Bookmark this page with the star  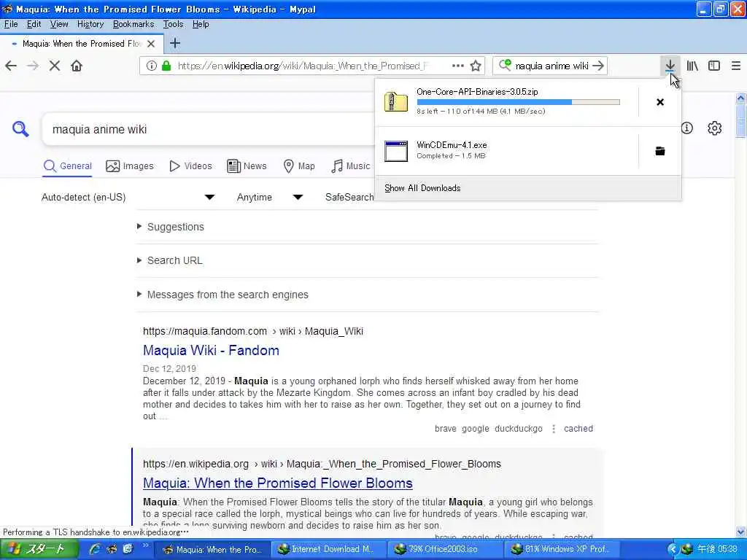pyautogui.click(x=476, y=66)
